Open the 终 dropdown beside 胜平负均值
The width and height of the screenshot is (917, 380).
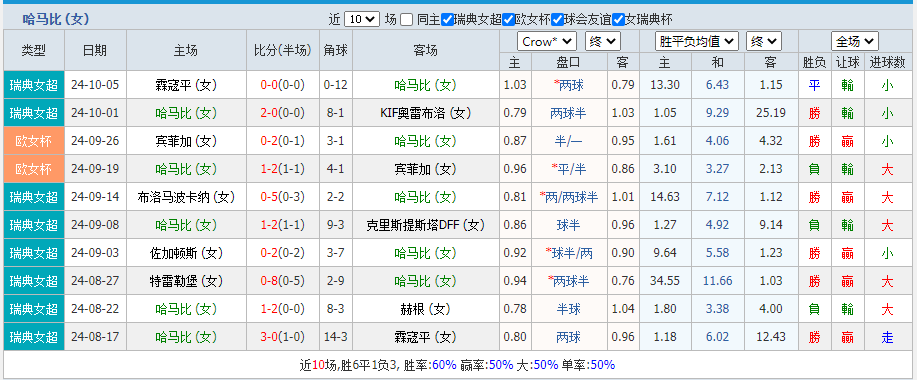764,42
